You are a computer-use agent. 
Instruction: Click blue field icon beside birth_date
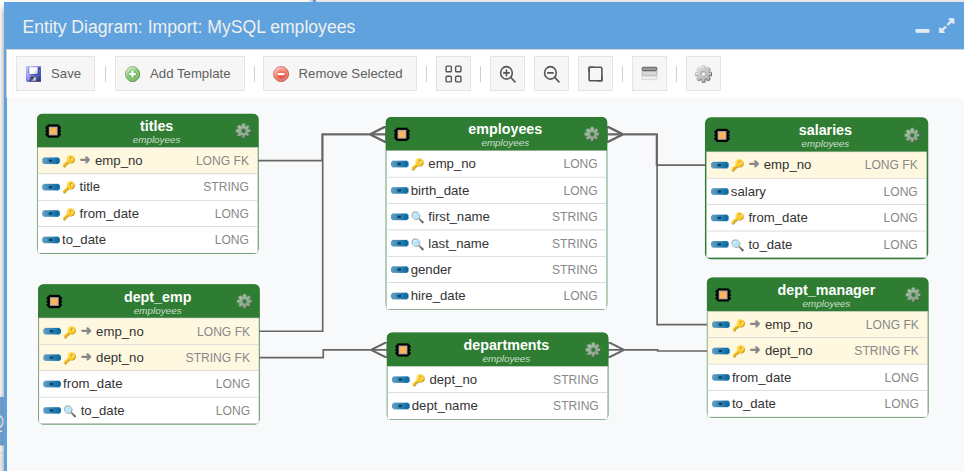coord(400,191)
